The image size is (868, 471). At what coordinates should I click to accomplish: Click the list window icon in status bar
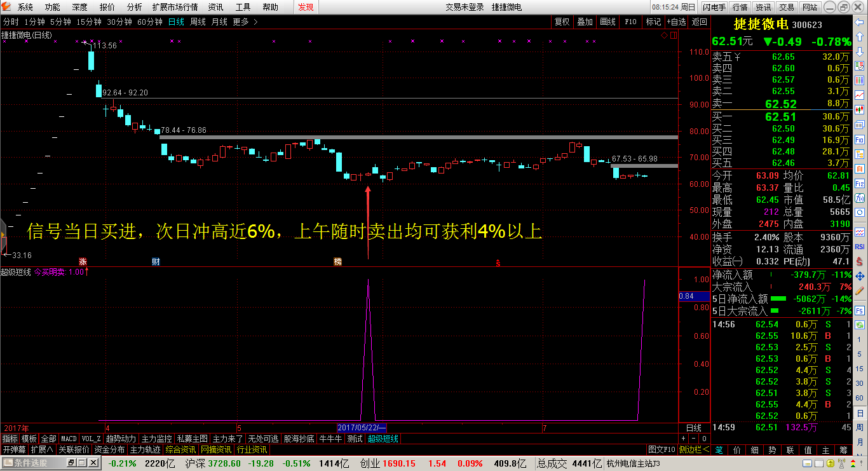click(818, 463)
